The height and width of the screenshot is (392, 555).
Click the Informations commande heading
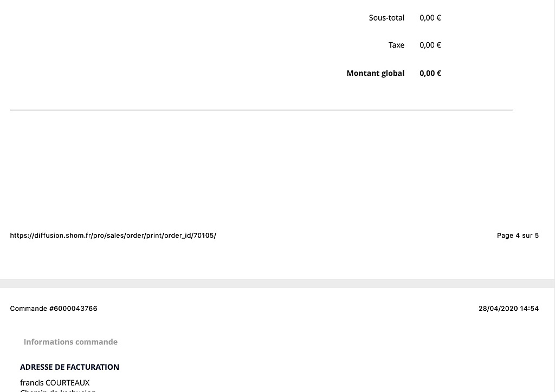(x=70, y=342)
